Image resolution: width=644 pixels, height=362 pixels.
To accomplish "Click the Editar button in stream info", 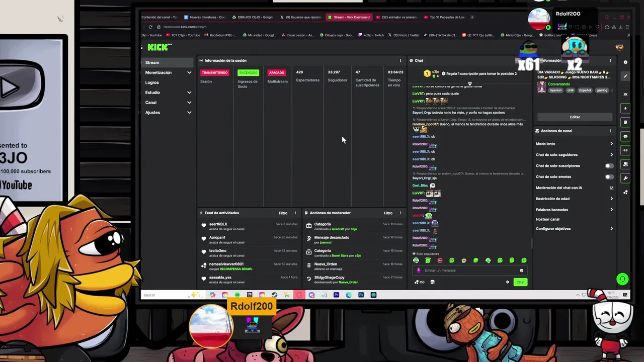I will 575,117.
